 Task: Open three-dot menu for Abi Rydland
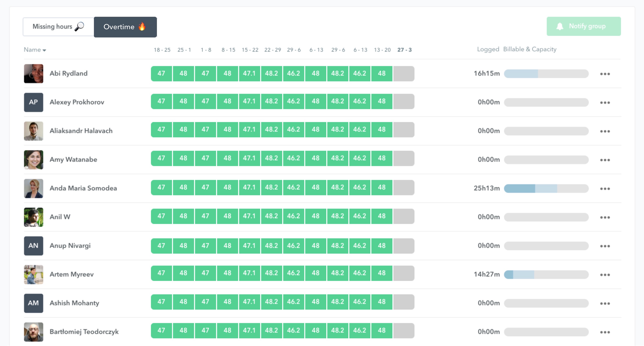point(605,74)
